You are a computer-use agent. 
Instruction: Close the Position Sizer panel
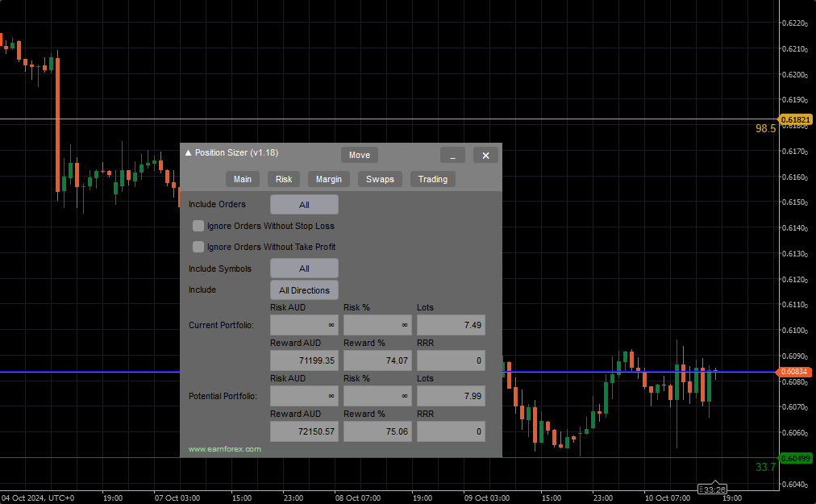coord(485,156)
